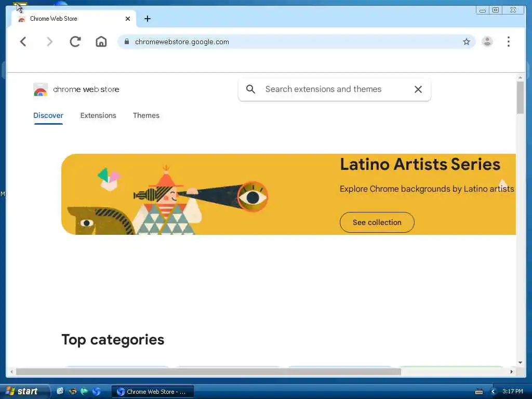The image size is (532, 399).
Task: Click the vertical scrollbar thumb
Action: point(520,98)
